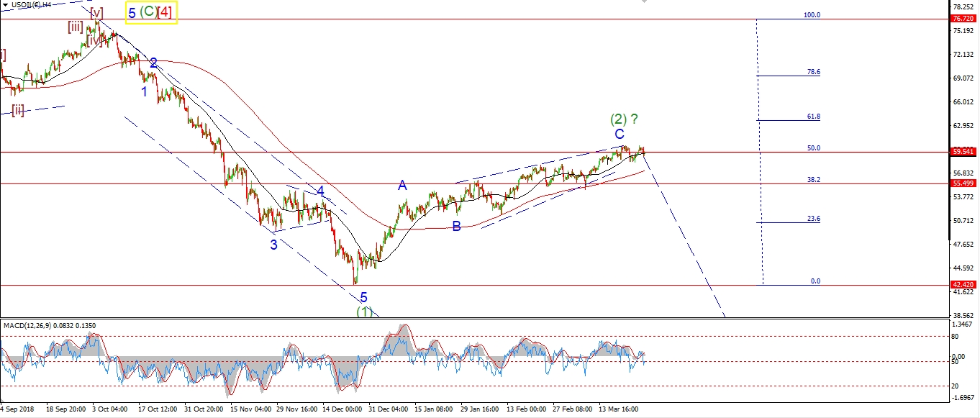Select the Fibonacci 100.0 level label
This screenshot has width=980, height=418.
point(812,15)
